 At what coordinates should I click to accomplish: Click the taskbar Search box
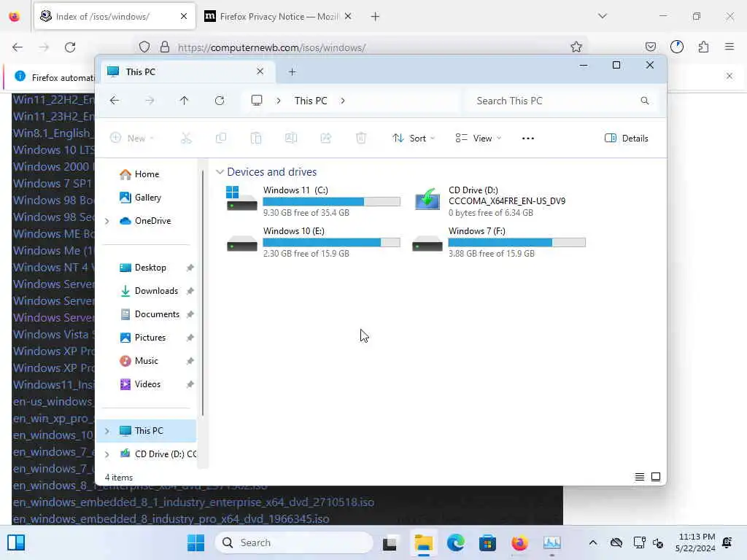tap(294, 542)
